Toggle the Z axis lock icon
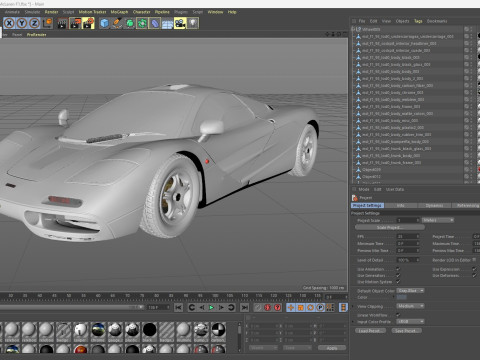480x360 pixels. [35, 23]
